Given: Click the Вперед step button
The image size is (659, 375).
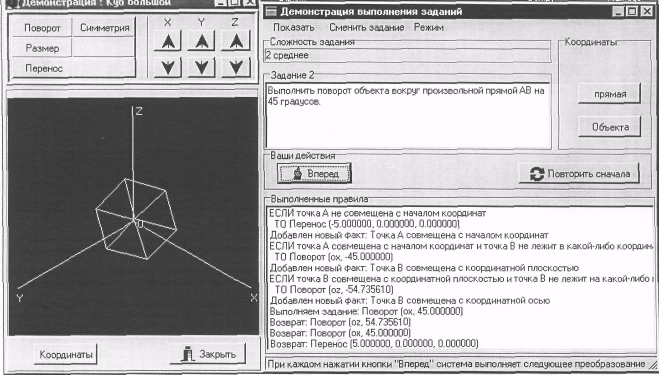Looking at the screenshot, I should (314, 173).
